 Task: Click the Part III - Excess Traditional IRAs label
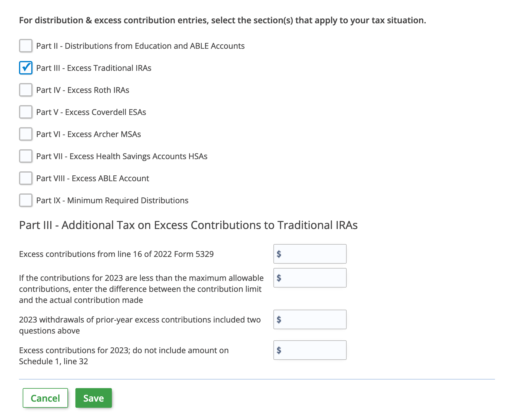click(x=94, y=68)
